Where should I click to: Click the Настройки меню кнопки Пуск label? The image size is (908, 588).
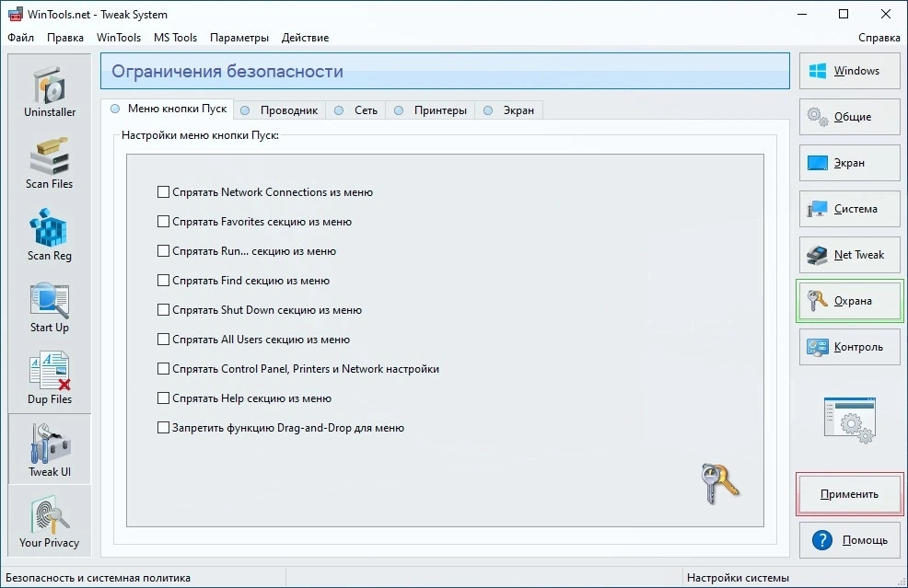click(x=200, y=135)
